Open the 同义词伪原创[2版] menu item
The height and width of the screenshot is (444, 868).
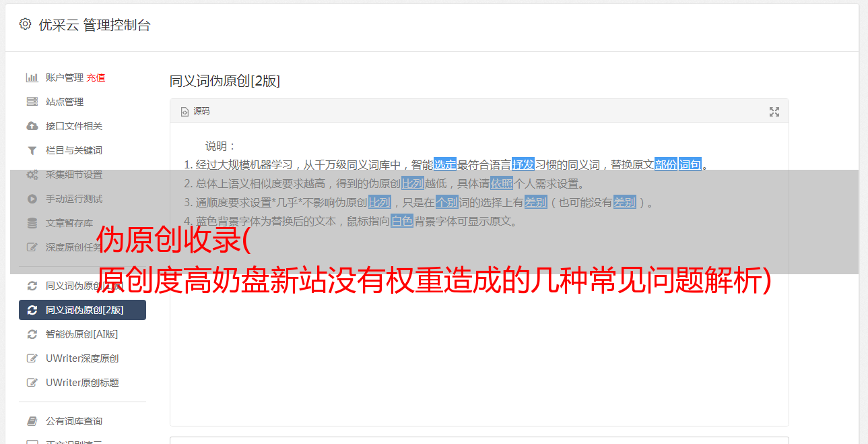[82, 310]
